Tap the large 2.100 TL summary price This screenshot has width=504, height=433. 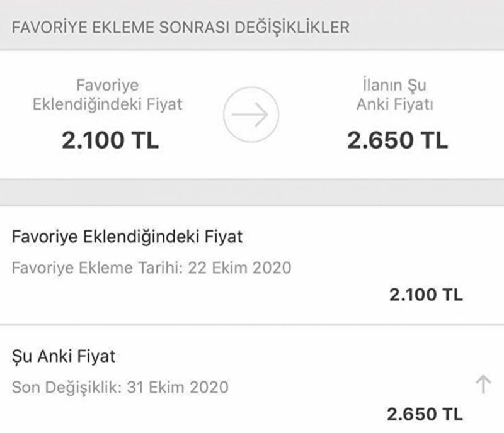point(110,140)
